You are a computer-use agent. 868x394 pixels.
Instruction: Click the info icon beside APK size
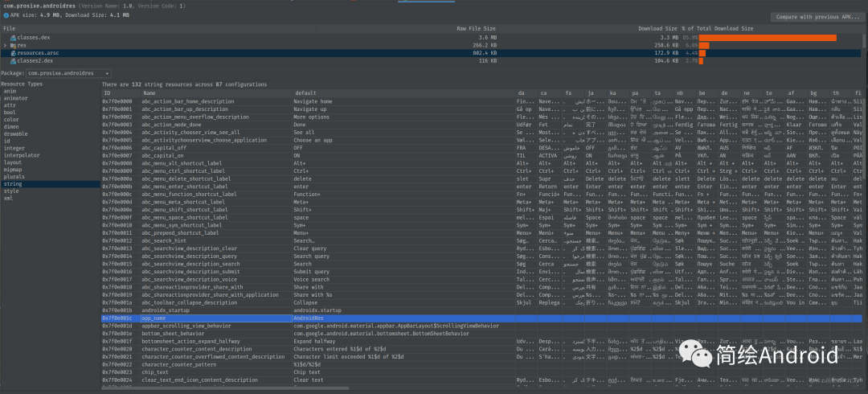(x=6, y=15)
